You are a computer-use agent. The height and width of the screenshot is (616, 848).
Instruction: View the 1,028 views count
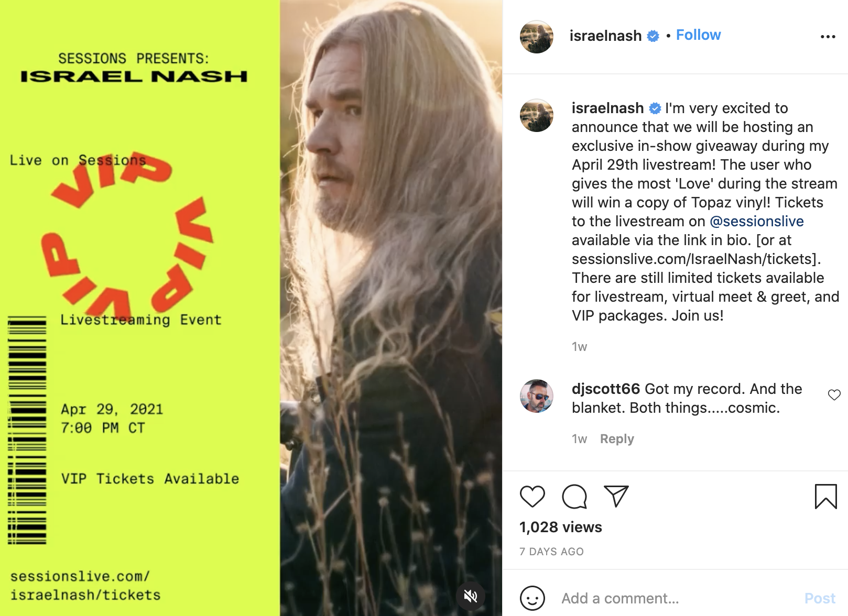tap(560, 527)
